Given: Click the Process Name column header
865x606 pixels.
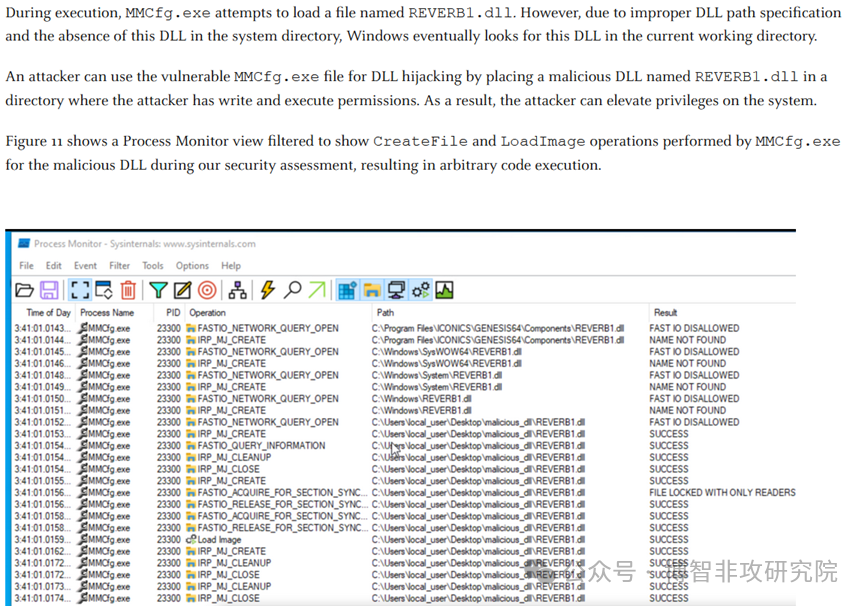Looking at the screenshot, I should click(107, 313).
